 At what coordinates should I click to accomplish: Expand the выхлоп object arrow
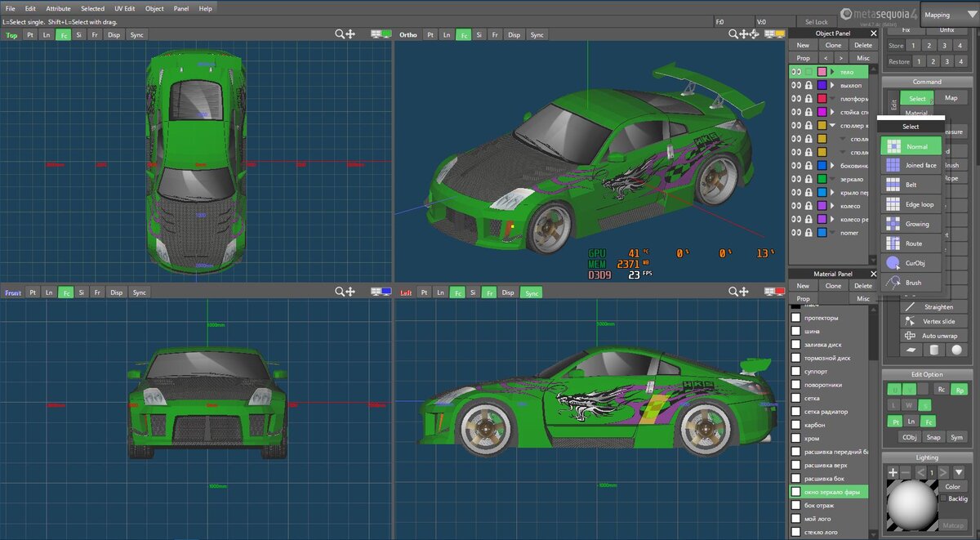833,85
